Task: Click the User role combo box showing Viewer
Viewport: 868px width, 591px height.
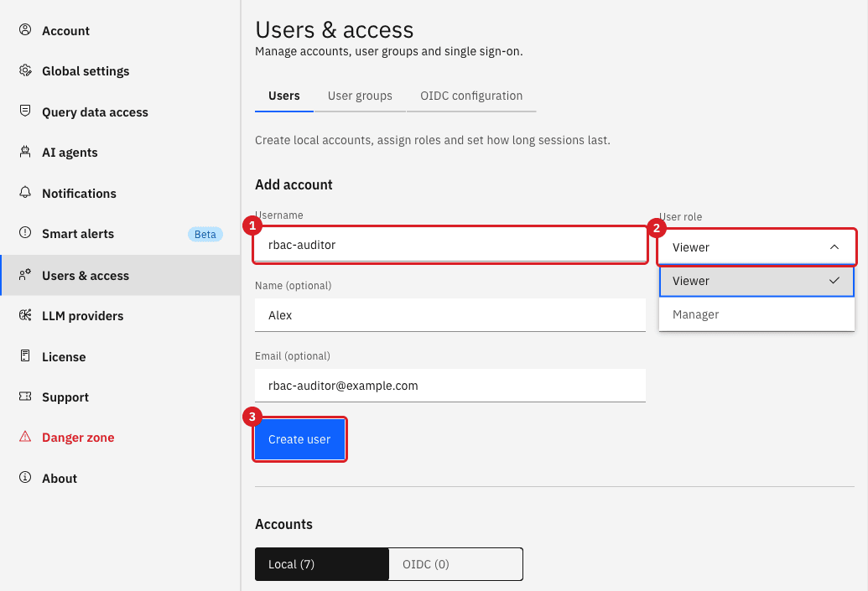Action: coord(756,246)
